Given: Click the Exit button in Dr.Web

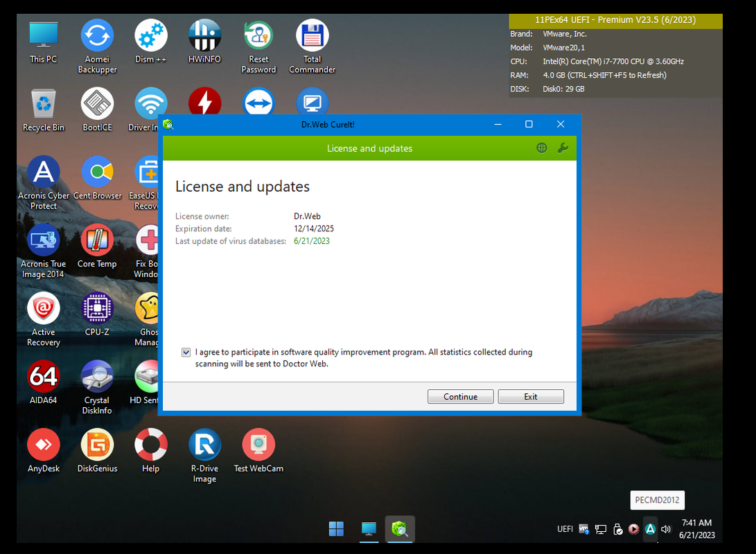Looking at the screenshot, I should coord(530,397).
